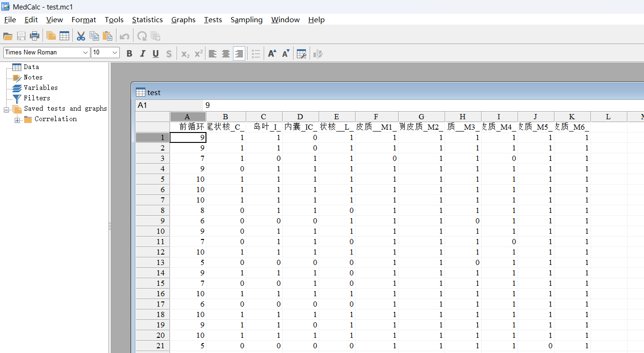This screenshot has height=353, width=644.
Task: Click the cell content field showing 9
Action: click(424, 106)
